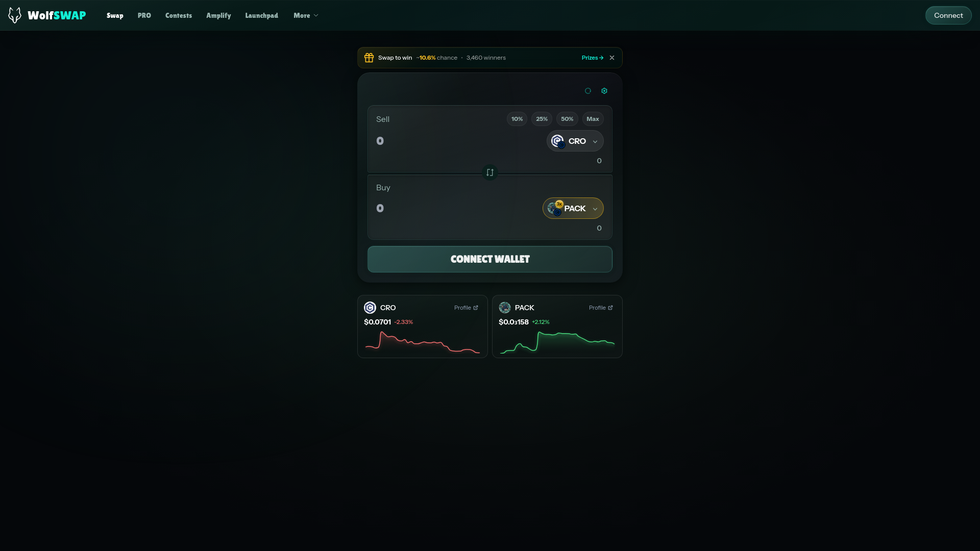Go to the Contests page
This screenshot has height=551, width=980.
click(179, 15)
